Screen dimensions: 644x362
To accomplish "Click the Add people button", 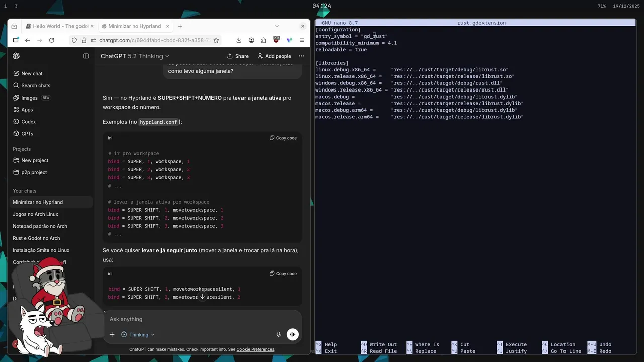I will point(274,56).
